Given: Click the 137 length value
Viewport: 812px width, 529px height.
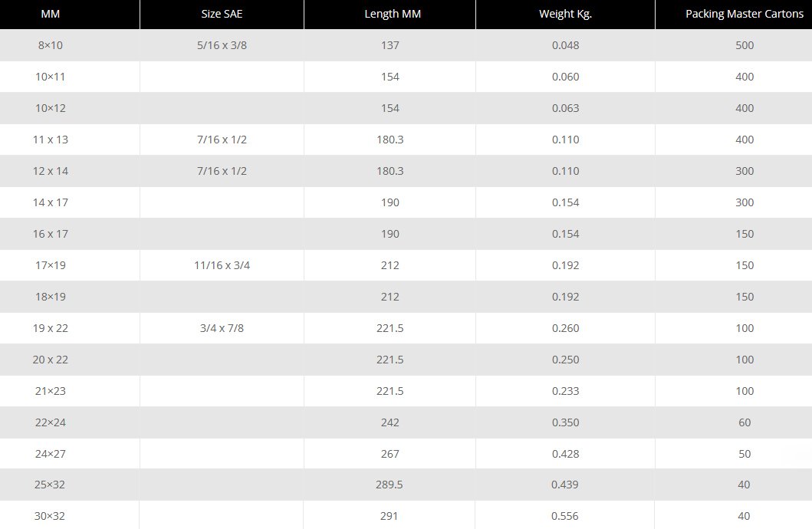Looking at the screenshot, I should pos(390,45).
